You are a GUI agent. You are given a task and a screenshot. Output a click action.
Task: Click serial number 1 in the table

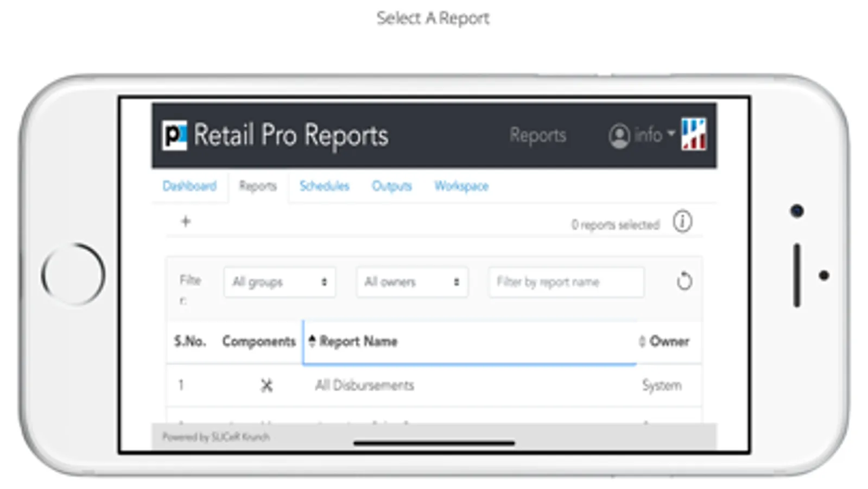point(181,385)
